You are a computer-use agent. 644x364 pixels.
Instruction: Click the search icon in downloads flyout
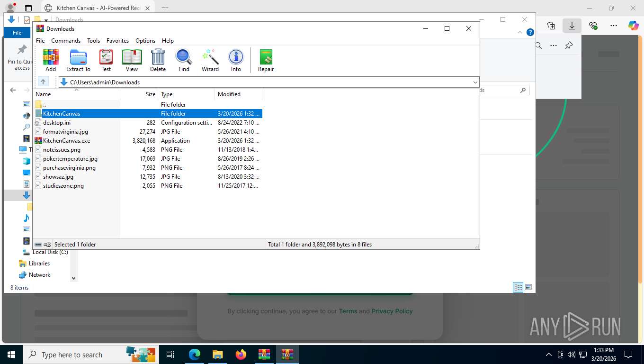[538, 45]
